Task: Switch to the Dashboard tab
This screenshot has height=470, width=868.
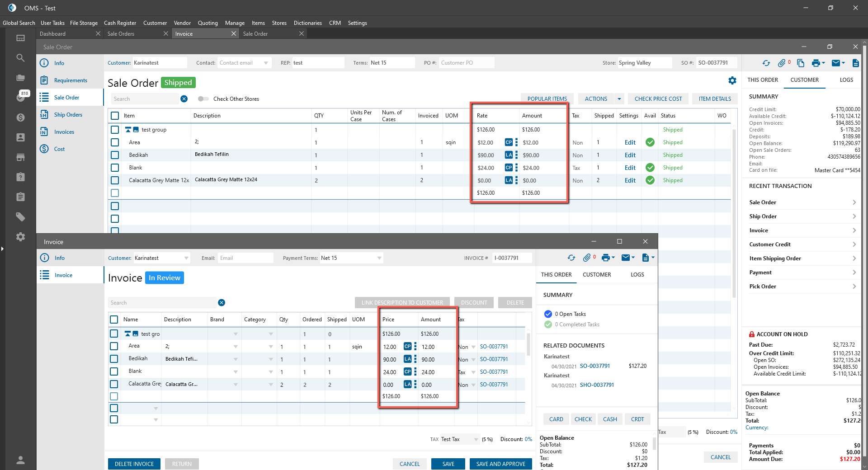Action: coord(52,34)
